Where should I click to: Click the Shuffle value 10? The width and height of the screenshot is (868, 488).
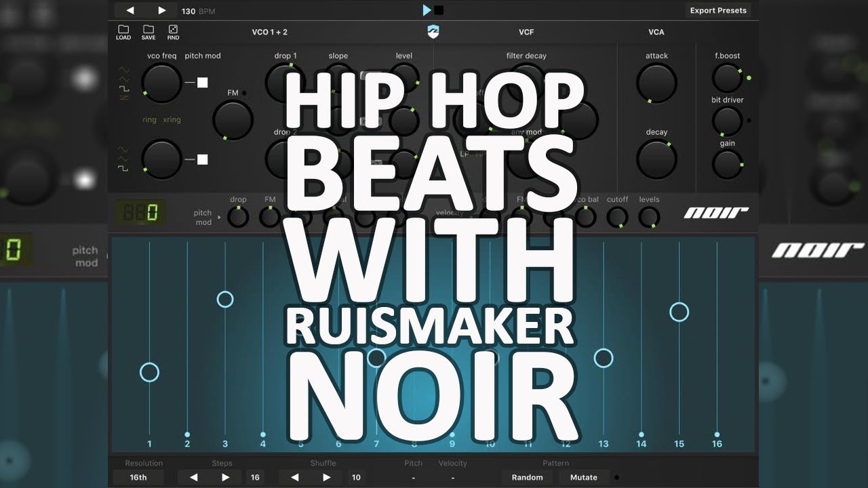tap(356, 477)
